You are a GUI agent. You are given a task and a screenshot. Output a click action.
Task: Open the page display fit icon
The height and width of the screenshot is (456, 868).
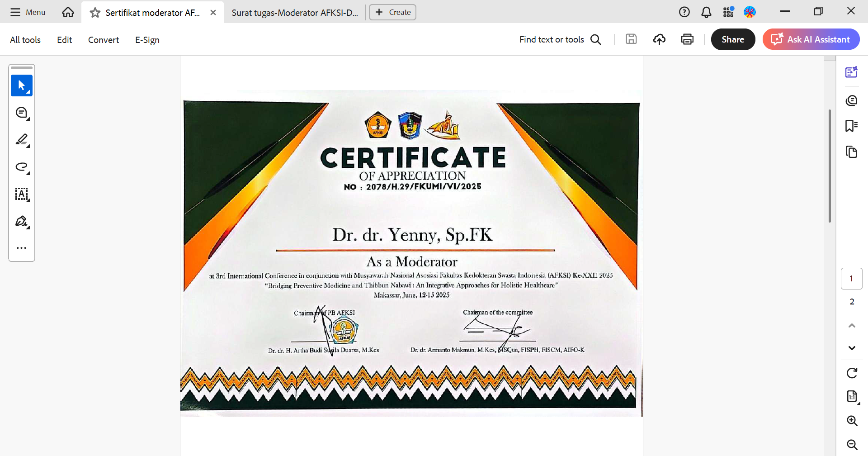(x=852, y=396)
